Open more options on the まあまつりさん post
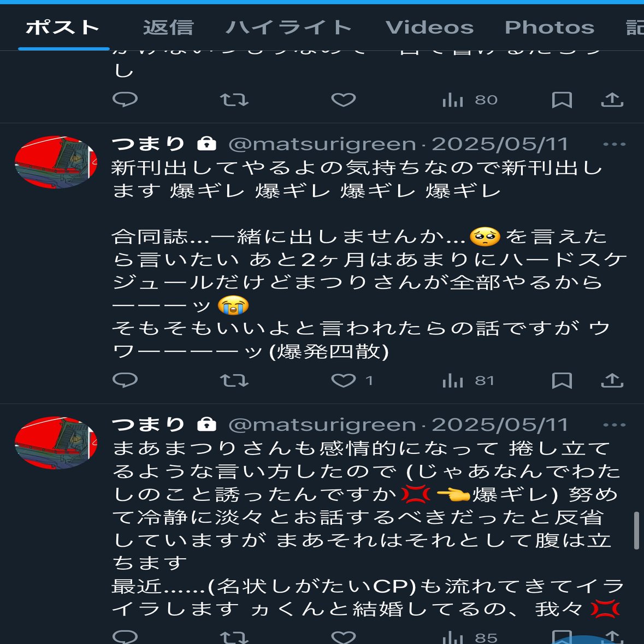The width and height of the screenshot is (644, 644). pyautogui.click(x=614, y=425)
